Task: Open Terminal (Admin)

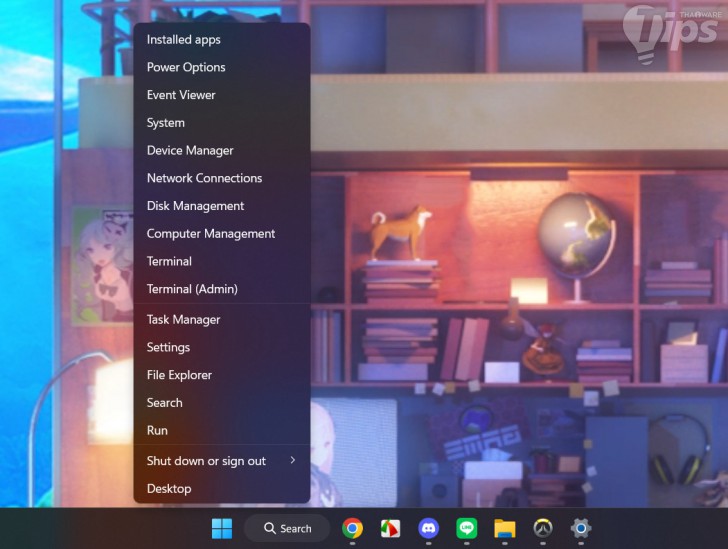Action: click(x=222, y=289)
